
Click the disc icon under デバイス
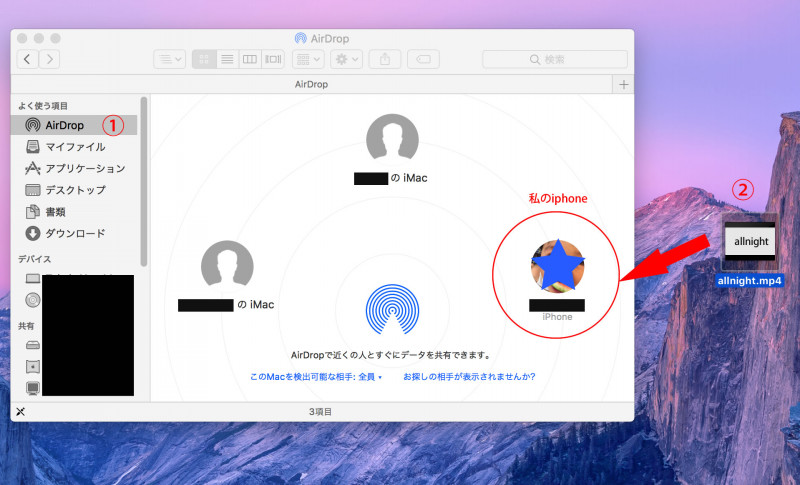point(33,300)
